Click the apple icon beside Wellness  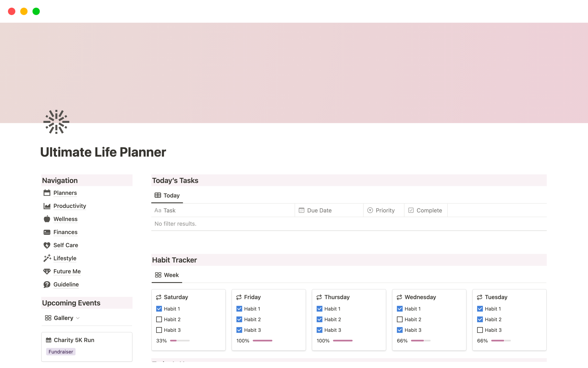click(47, 219)
